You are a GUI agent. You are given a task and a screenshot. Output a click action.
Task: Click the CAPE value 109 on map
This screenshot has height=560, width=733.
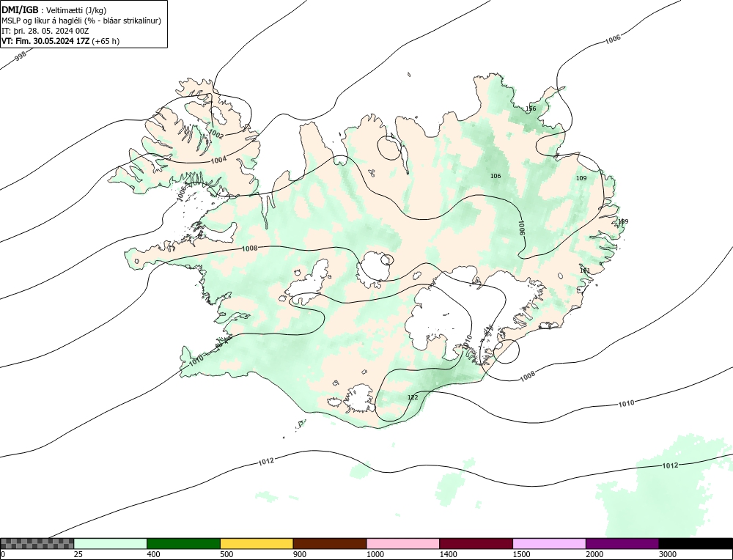pyautogui.click(x=581, y=178)
